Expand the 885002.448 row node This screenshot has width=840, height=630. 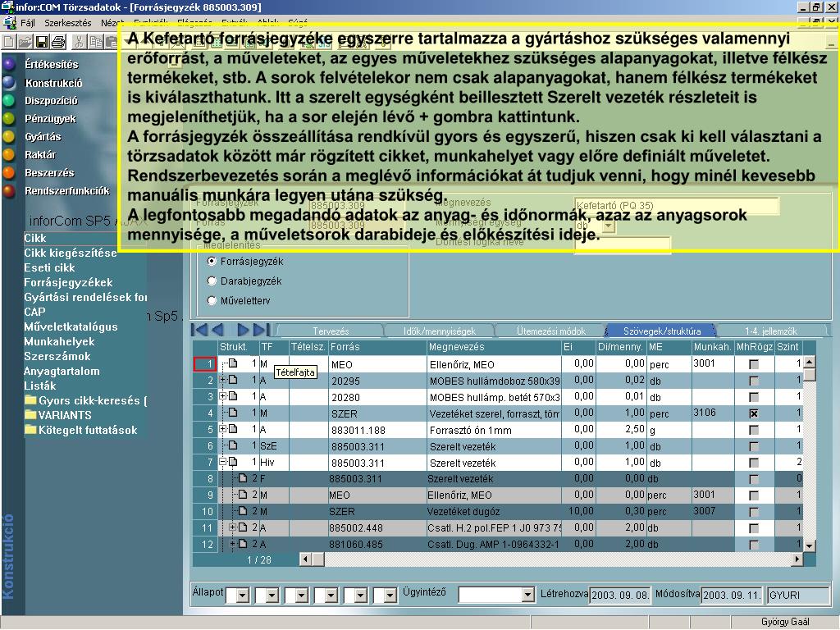pos(232,527)
